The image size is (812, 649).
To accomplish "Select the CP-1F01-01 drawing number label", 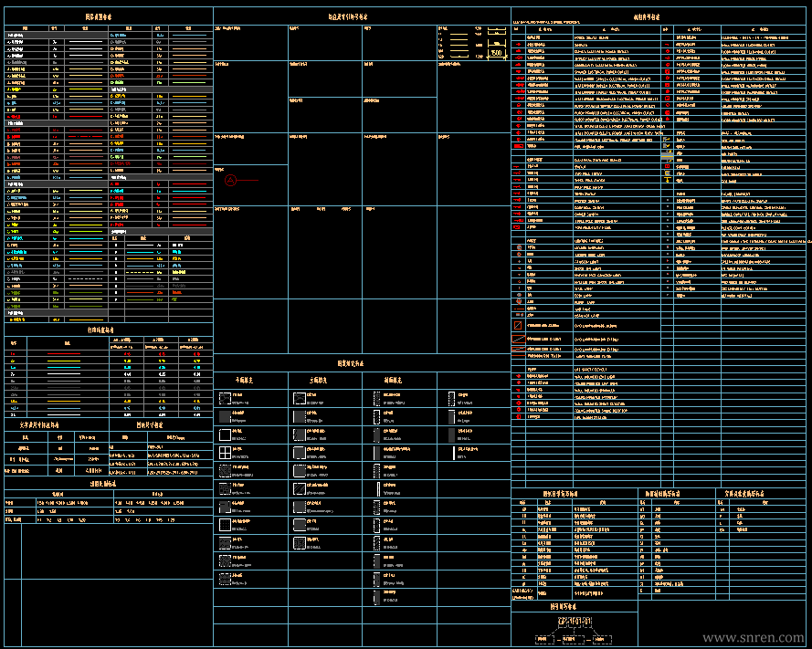I will tap(575, 621).
